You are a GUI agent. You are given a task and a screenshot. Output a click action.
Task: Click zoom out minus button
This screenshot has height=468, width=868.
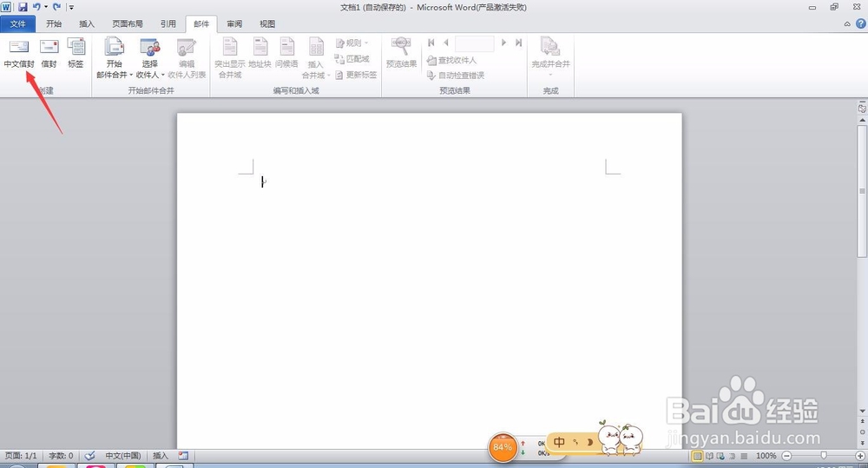(786, 456)
